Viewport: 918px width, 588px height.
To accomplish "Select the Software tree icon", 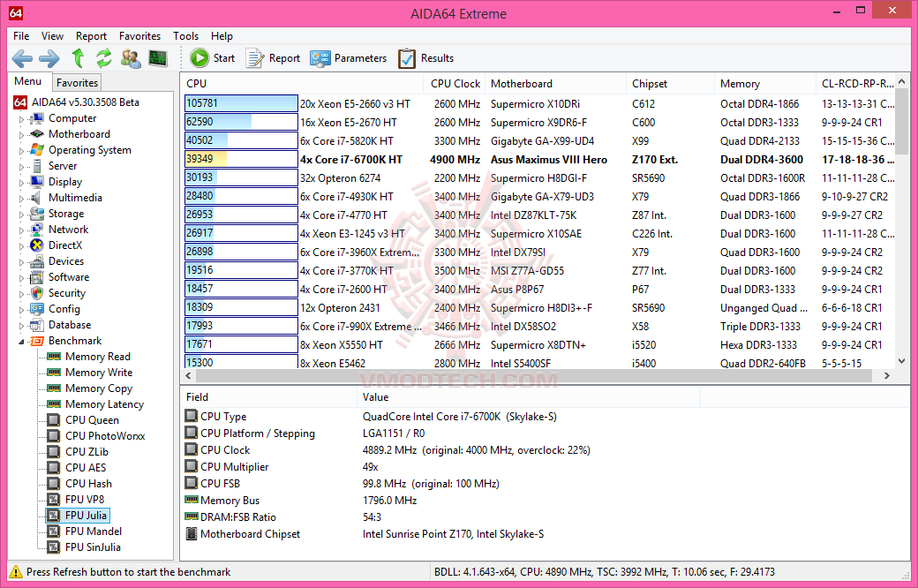I will click(37, 277).
